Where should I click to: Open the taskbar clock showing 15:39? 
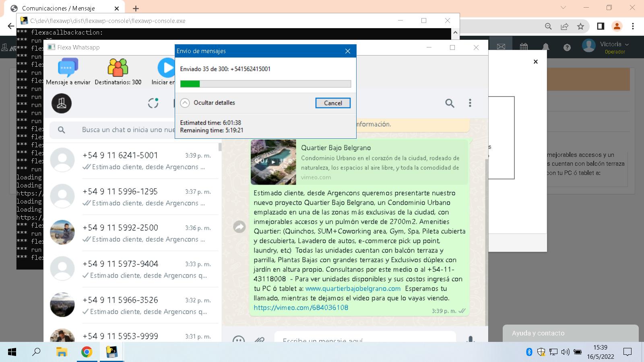pos(600,352)
